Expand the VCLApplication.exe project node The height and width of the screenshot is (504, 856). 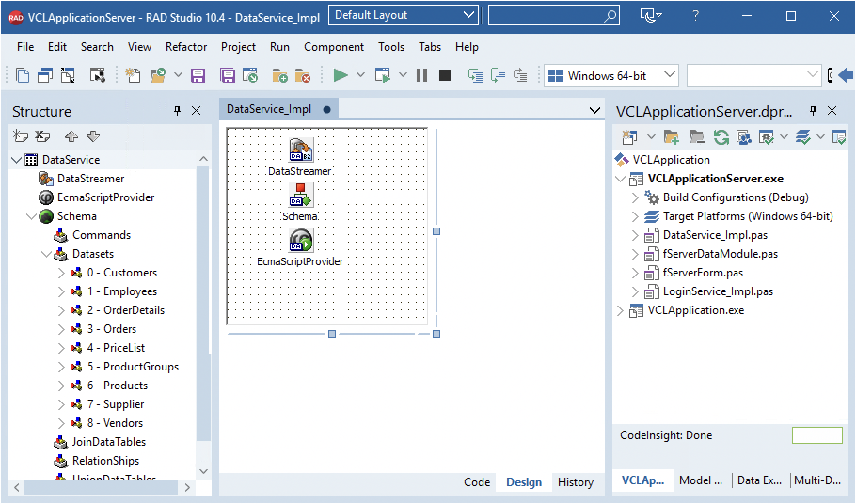point(620,310)
